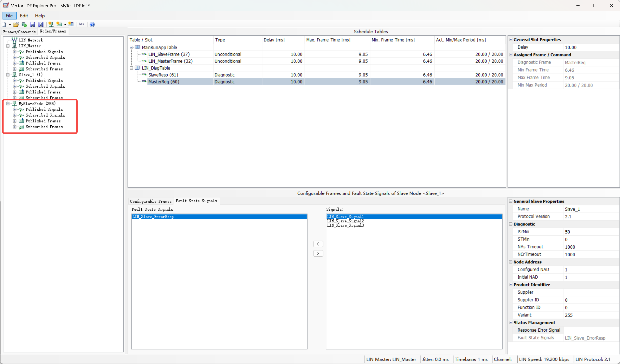Click the Save As disk icon
Viewport: 620px width, 364px height.
coord(41,24)
